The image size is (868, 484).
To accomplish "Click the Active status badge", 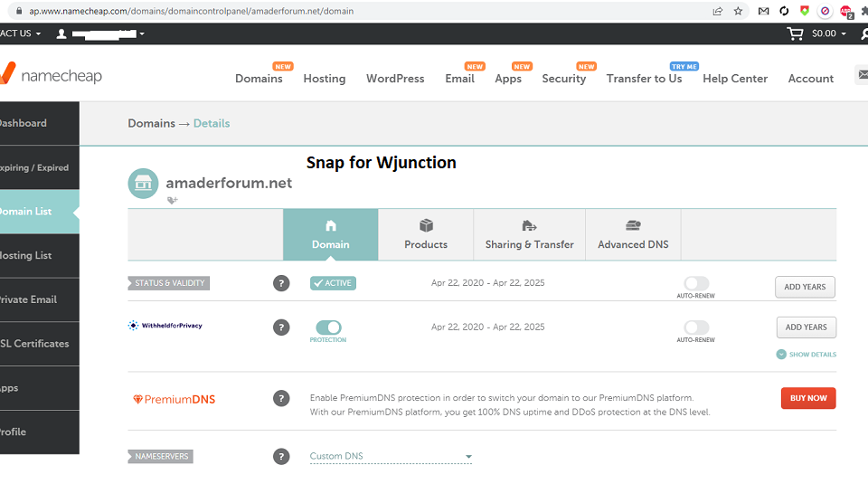I will click(x=333, y=283).
